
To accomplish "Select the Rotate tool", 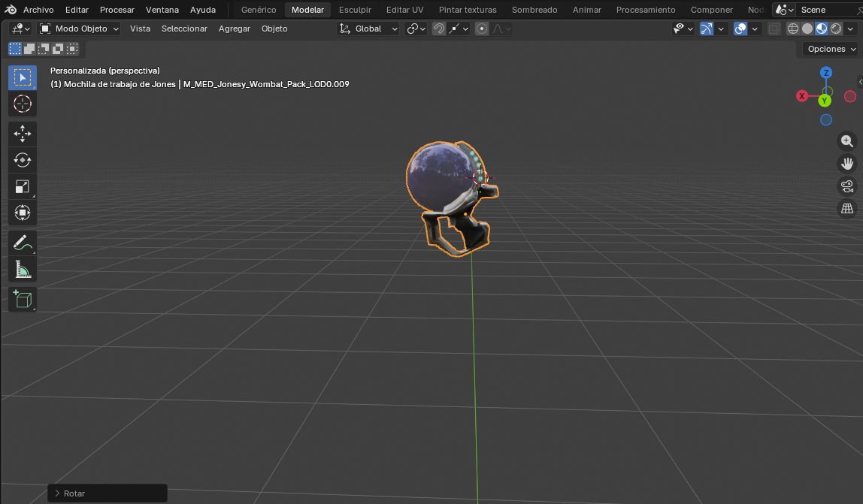I will pyautogui.click(x=22, y=160).
